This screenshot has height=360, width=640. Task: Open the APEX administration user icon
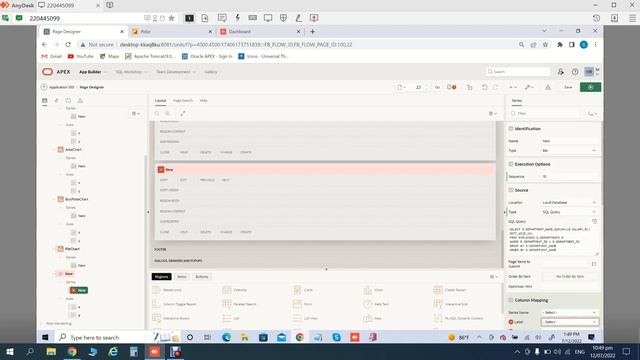561,72
